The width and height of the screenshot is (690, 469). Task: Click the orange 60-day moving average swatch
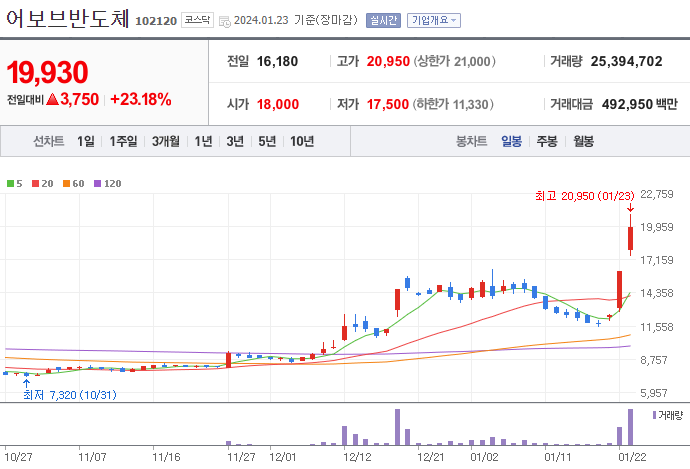66,183
